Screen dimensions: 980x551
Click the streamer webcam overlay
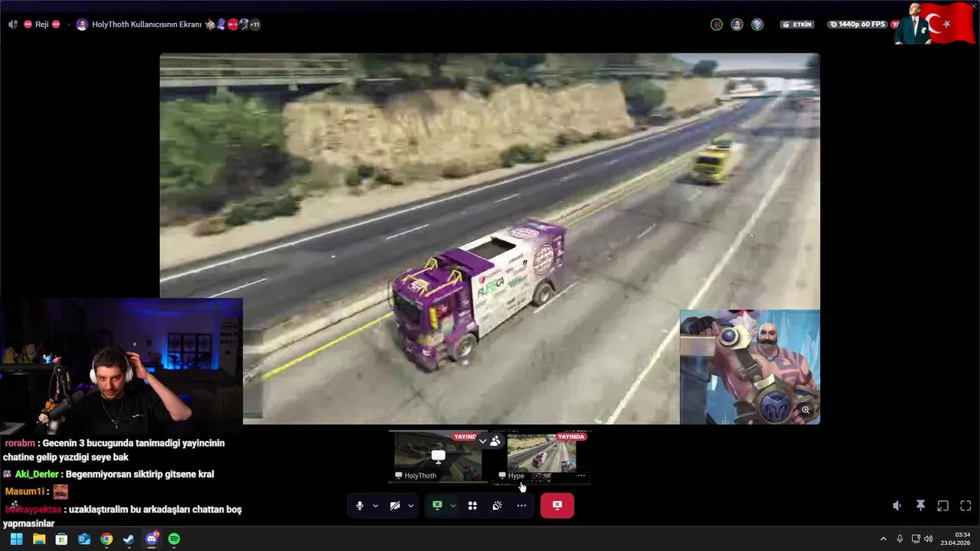(x=121, y=366)
